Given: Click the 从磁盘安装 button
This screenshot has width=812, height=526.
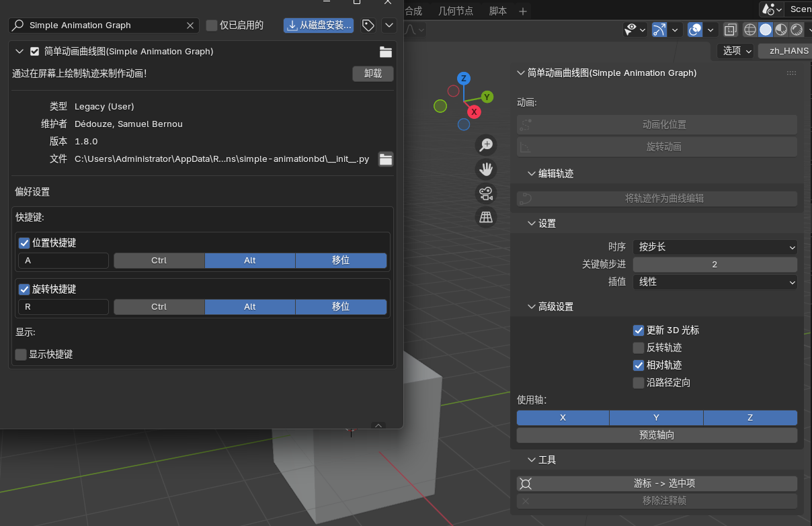Looking at the screenshot, I should click(319, 26).
